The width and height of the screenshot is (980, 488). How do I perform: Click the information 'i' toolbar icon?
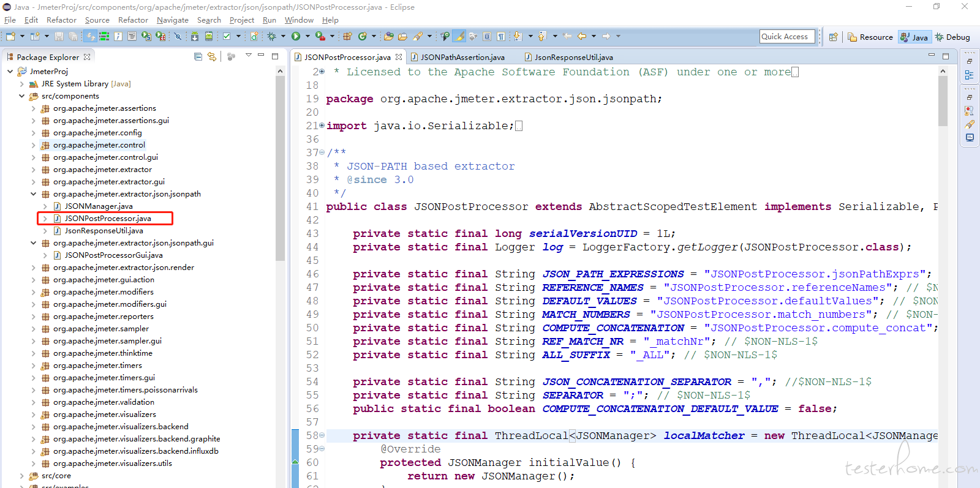point(118,37)
